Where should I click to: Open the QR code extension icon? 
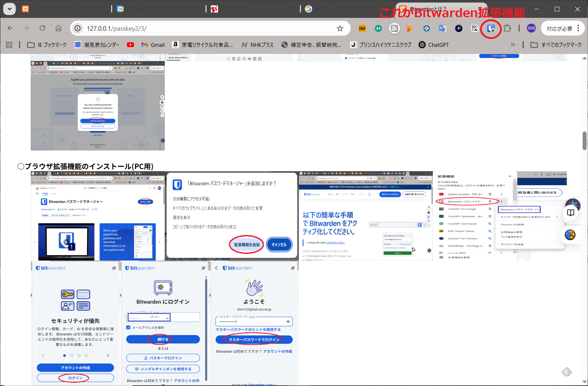tap(475, 29)
